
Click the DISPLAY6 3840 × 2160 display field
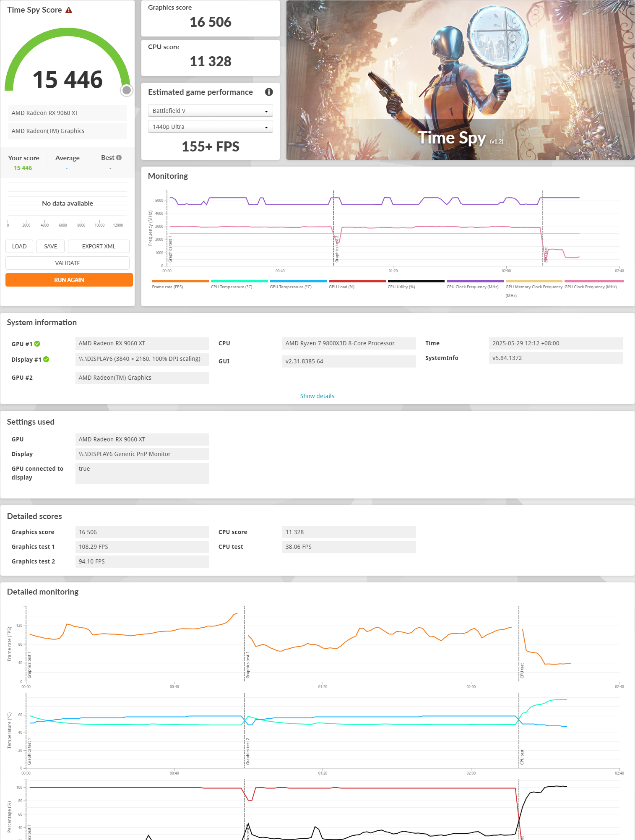pyautogui.click(x=142, y=359)
